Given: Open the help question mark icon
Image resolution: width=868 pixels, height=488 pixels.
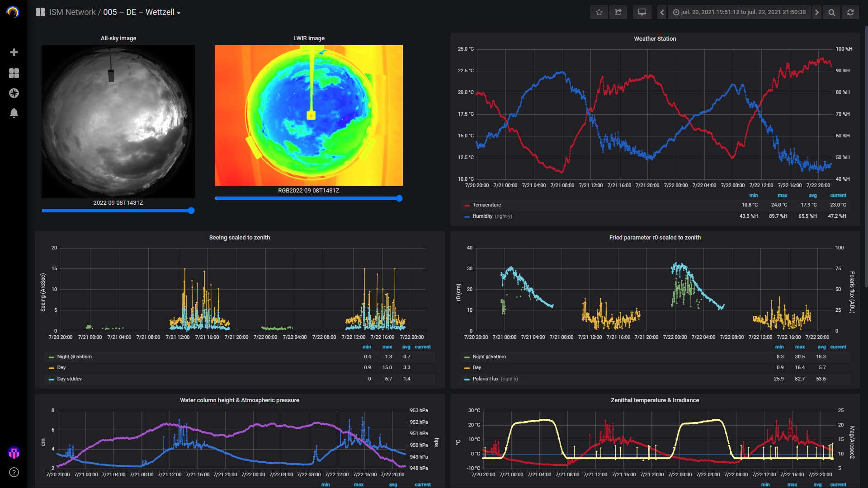Looking at the screenshot, I should (14, 472).
